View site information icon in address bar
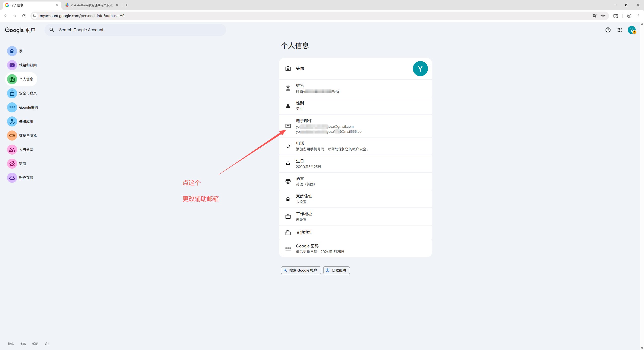Image resolution: width=644 pixels, height=350 pixels. point(35,16)
